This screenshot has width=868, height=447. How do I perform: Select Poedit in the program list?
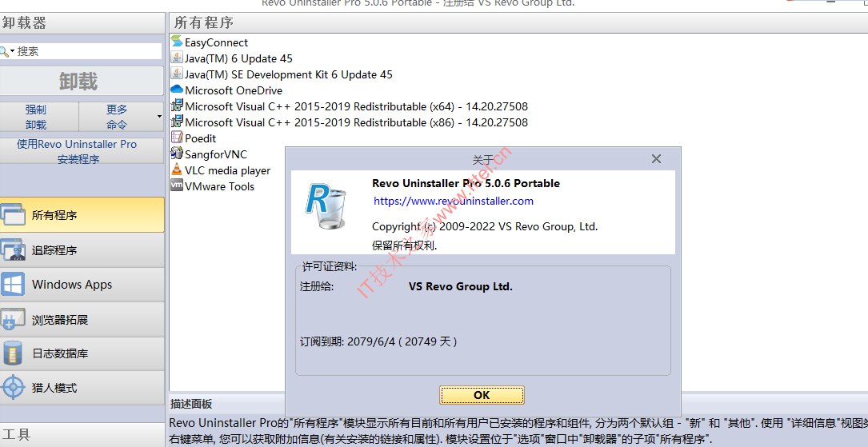tap(200, 138)
